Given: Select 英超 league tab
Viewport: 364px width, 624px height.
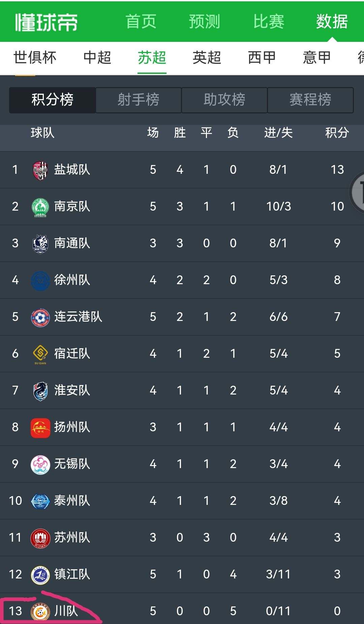Looking at the screenshot, I should click(x=207, y=57).
